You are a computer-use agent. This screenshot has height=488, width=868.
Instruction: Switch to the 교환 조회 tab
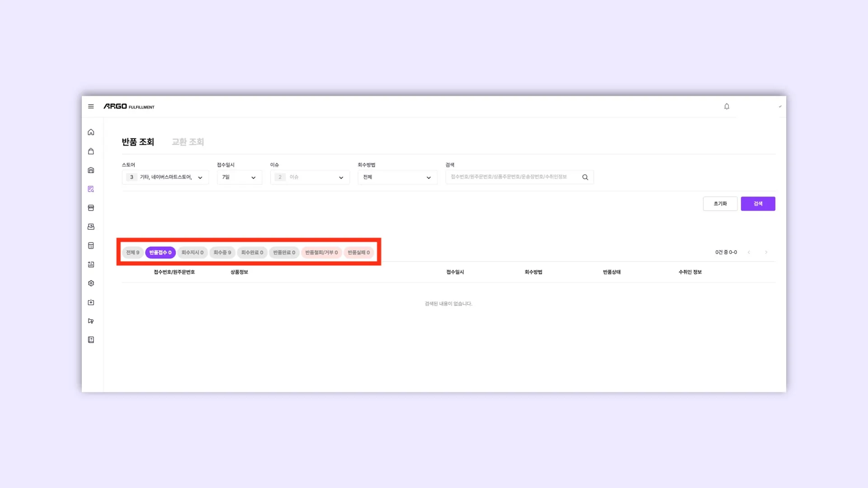[188, 142]
